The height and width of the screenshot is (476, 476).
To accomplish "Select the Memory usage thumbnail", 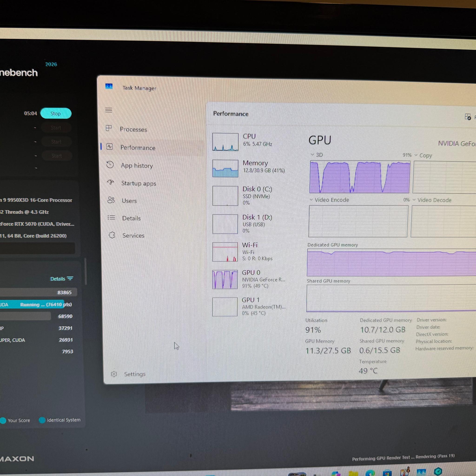I will coord(225,169).
